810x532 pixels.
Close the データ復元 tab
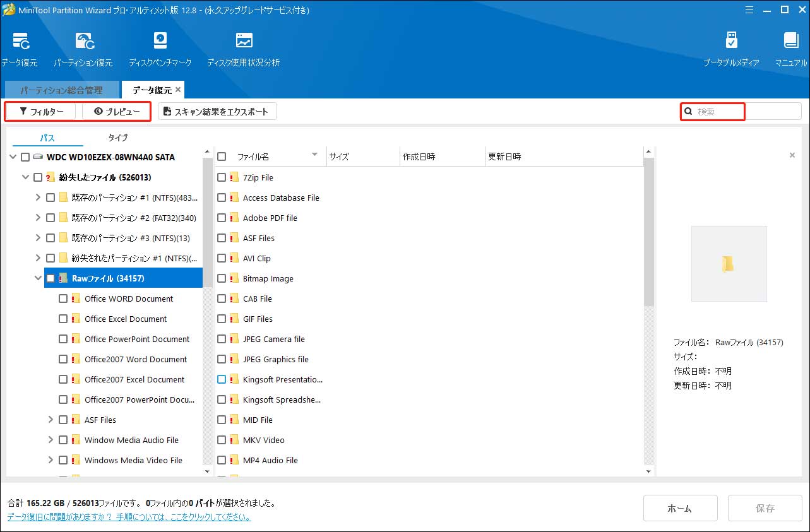(x=179, y=90)
